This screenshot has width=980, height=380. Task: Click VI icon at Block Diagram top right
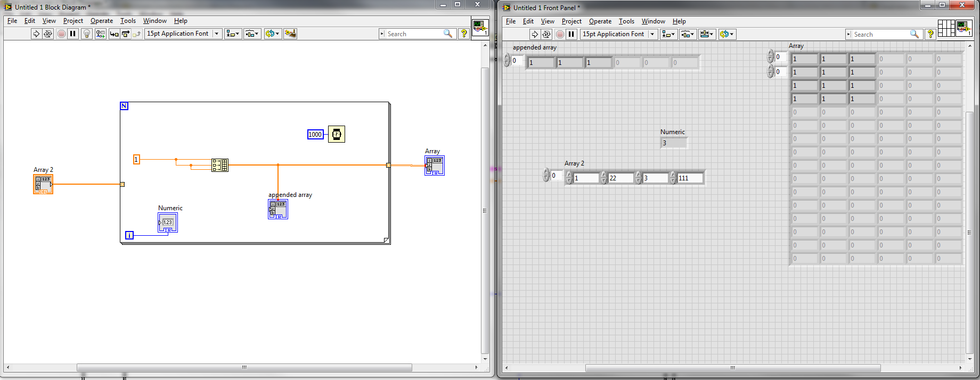[480, 28]
